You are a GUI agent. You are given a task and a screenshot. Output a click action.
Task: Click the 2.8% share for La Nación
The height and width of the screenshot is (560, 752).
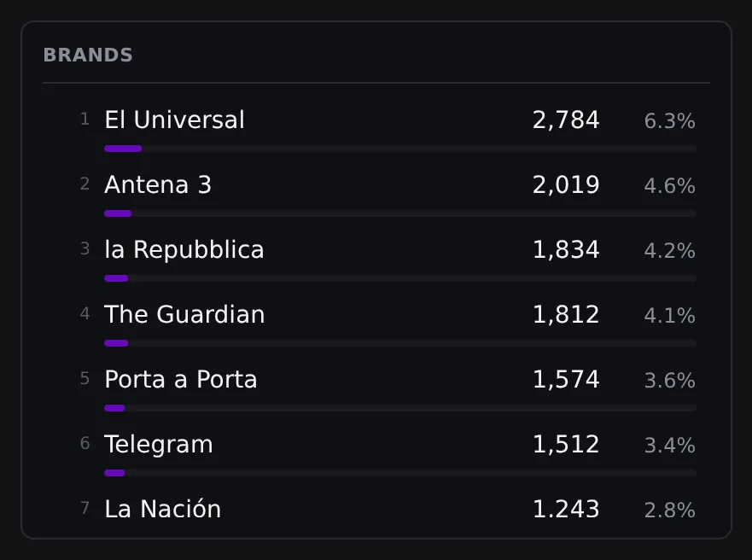pos(669,510)
